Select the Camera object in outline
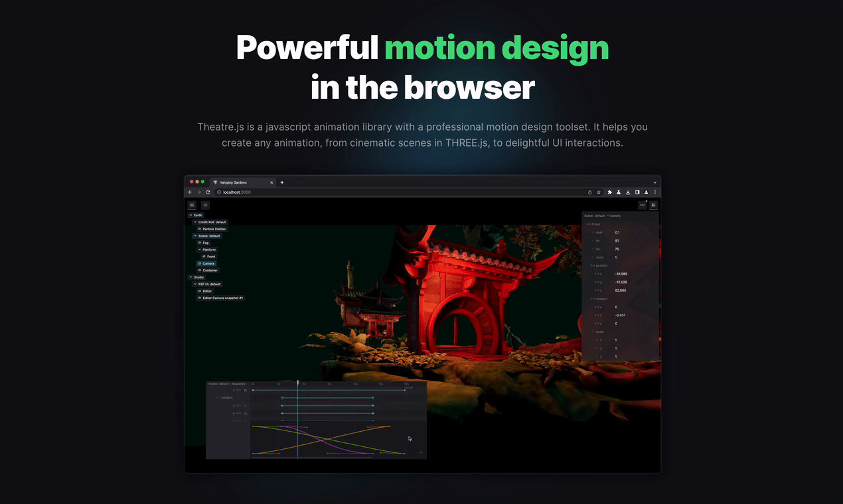 pos(206,263)
